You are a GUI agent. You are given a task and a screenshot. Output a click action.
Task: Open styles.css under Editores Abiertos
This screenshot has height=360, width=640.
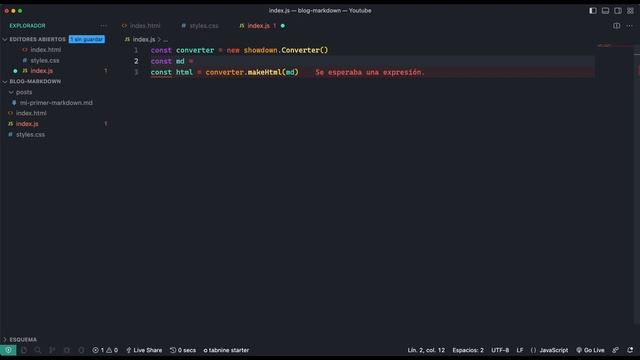click(x=45, y=60)
